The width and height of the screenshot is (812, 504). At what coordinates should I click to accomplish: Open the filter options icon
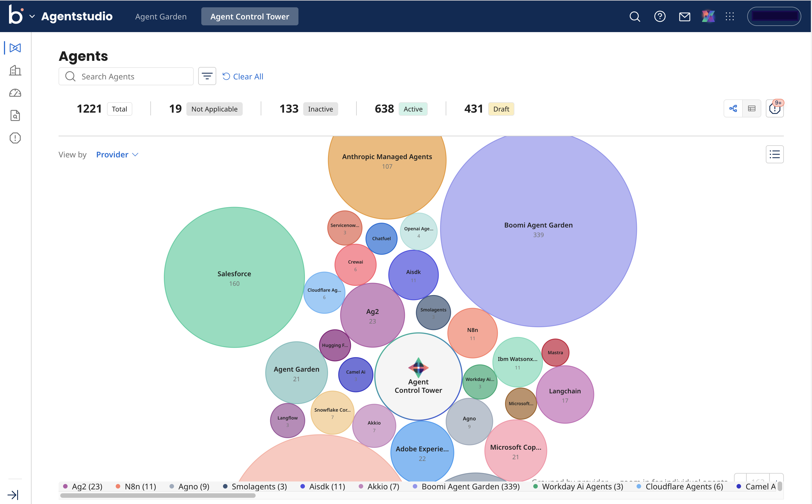(207, 76)
